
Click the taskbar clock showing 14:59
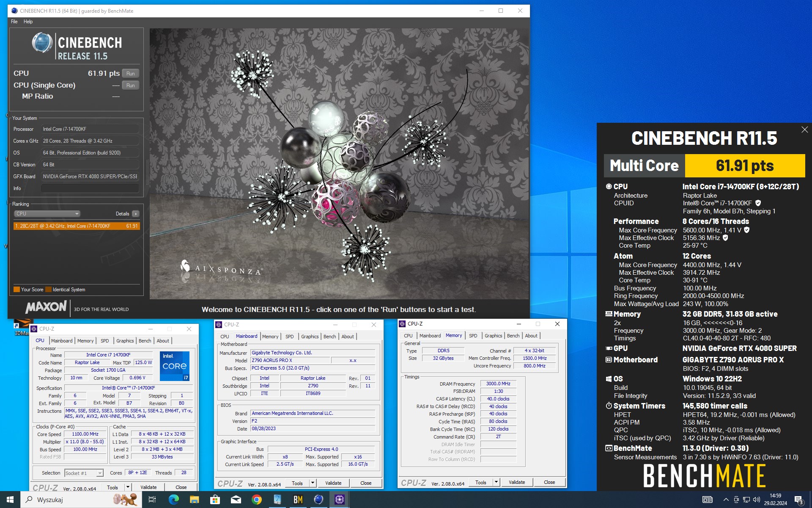click(775, 500)
